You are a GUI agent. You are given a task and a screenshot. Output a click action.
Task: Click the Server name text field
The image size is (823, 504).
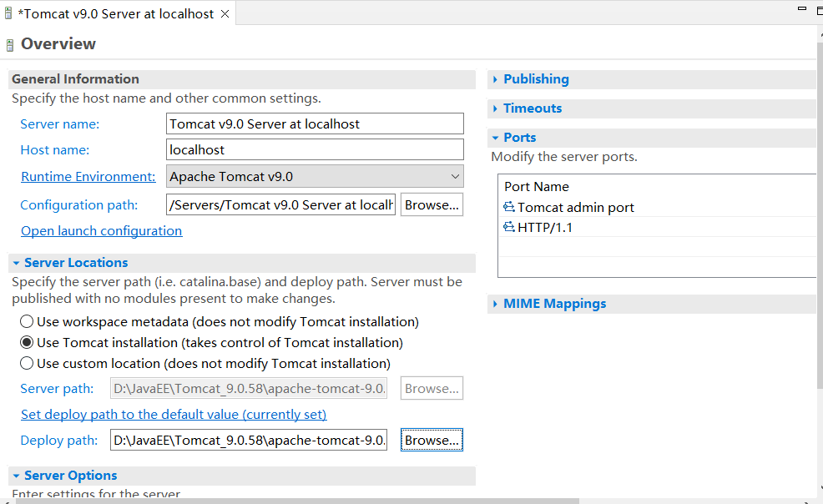(x=315, y=123)
